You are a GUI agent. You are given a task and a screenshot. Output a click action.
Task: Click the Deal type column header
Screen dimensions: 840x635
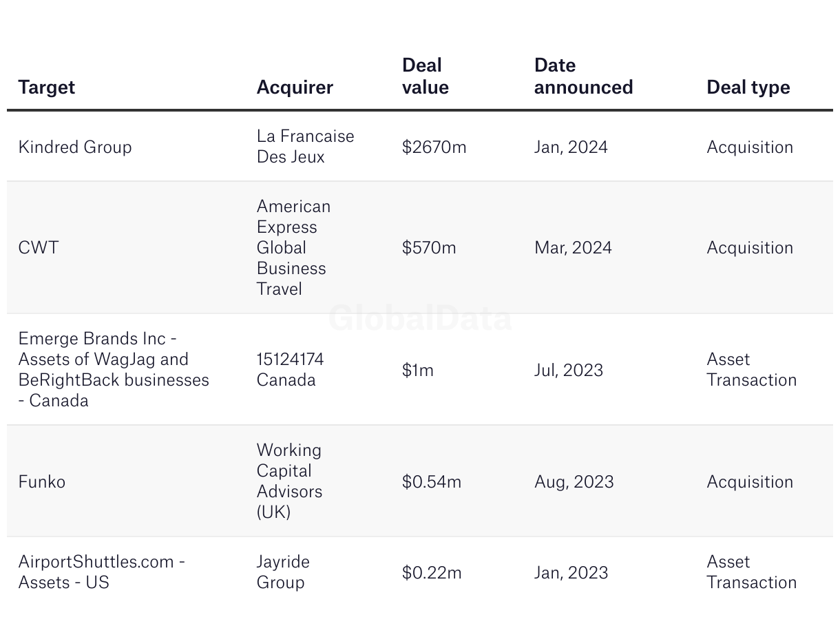[748, 87]
